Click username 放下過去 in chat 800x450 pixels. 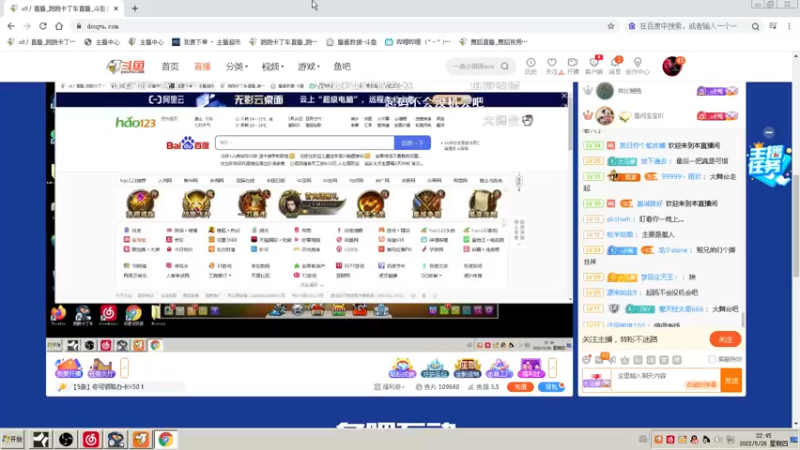click(654, 161)
